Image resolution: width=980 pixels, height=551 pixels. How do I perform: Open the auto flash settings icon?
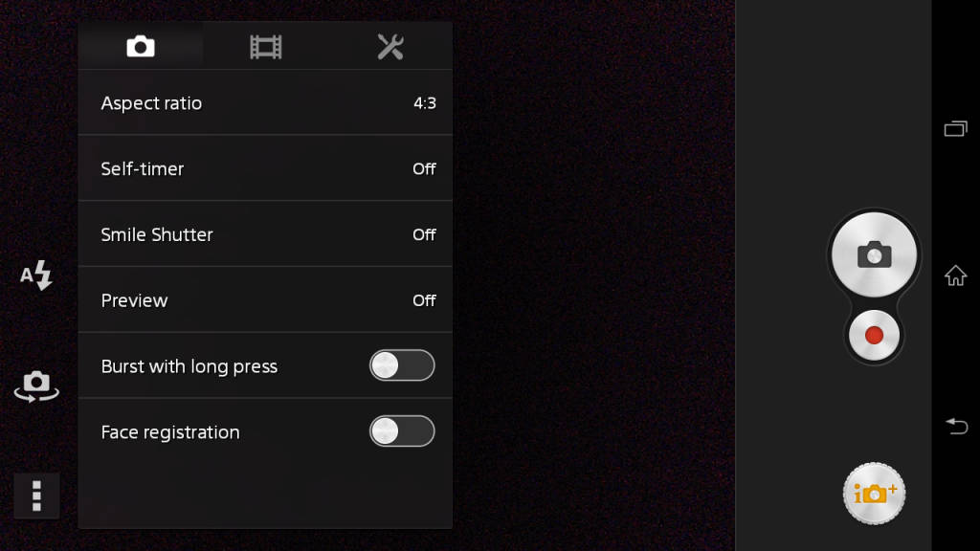35,275
